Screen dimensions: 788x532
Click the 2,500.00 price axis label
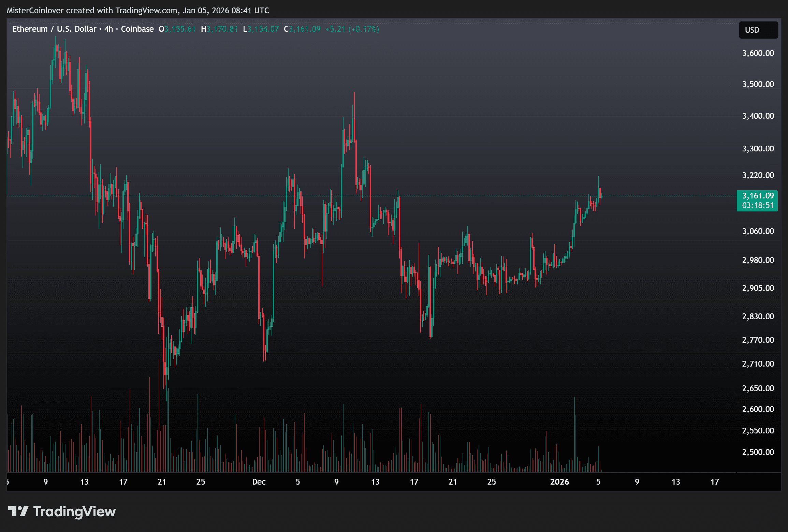[x=758, y=452]
